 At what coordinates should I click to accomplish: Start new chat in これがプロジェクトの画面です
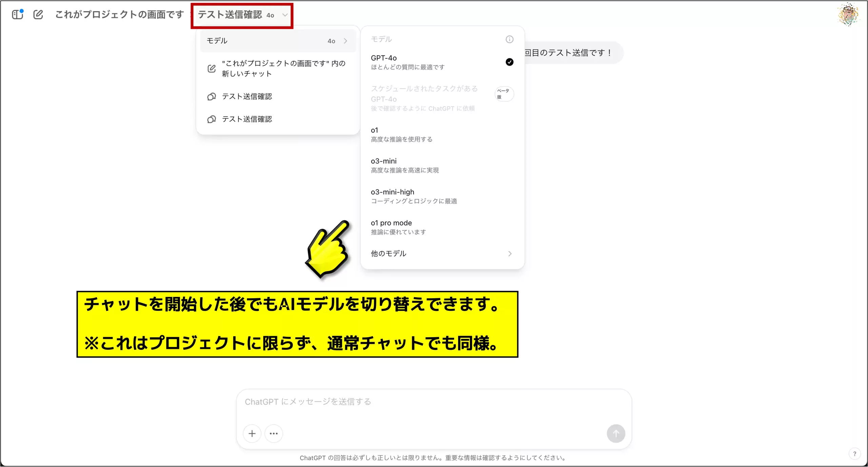tap(278, 68)
